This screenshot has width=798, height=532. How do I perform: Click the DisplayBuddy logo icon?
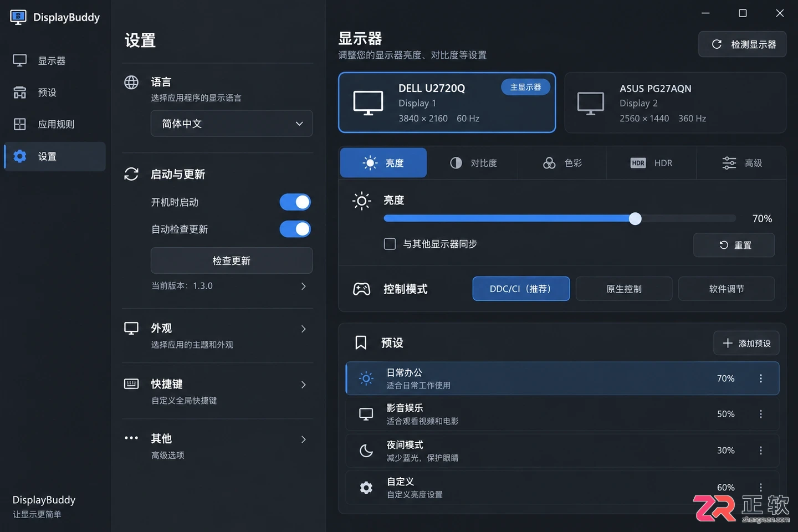[x=18, y=17]
